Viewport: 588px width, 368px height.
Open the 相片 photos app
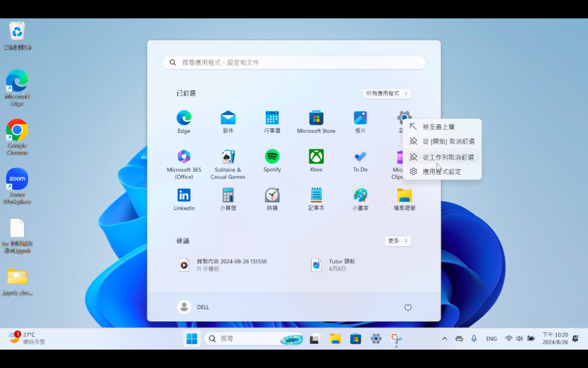tap(360, 122)
